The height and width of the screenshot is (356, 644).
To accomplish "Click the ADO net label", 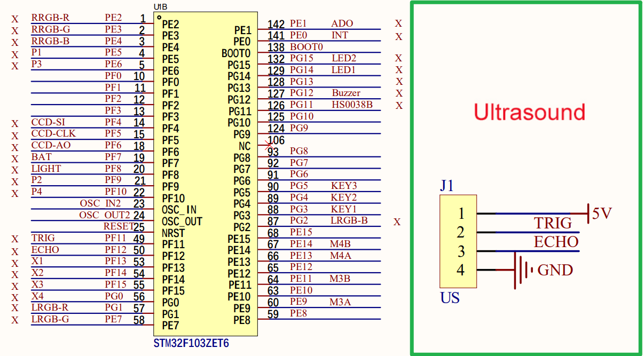I will pos(342,23).
